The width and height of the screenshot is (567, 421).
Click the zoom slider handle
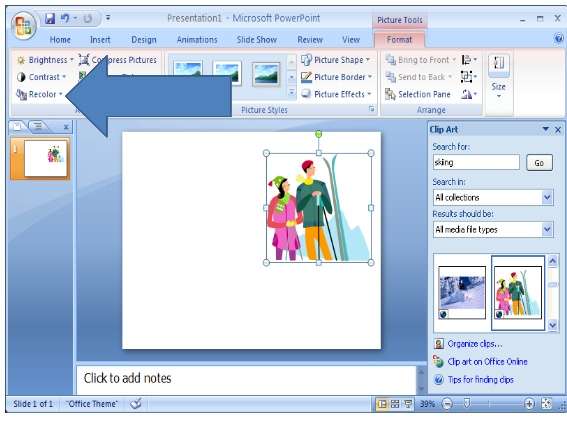pos(467,404)
